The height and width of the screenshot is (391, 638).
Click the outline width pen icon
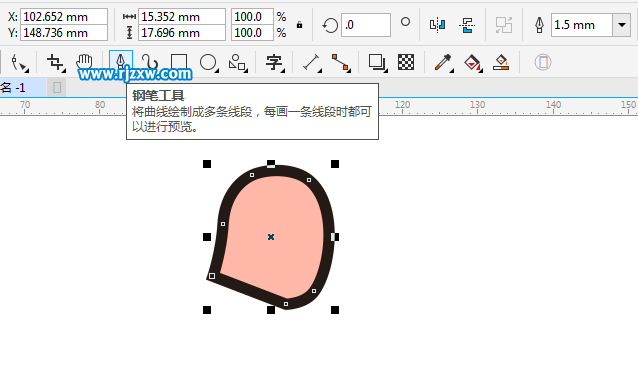[x=540, y=25]
